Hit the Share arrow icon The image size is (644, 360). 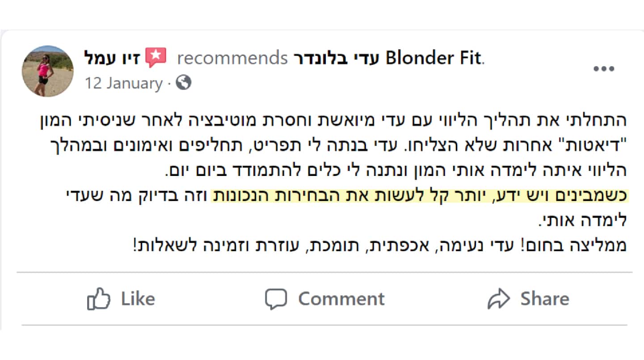click(498, 298)
